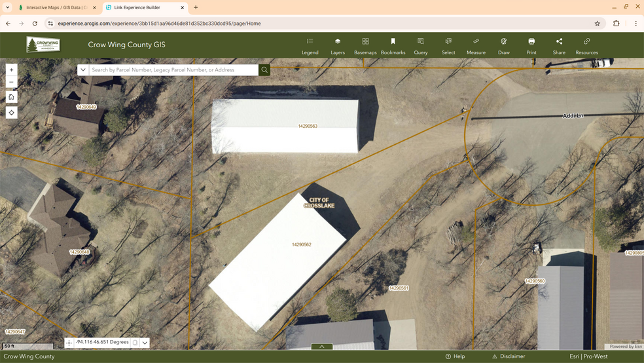Screen dimensions: 644x363
Task: Return map to default home extent
Action: (x=11, y=97)
